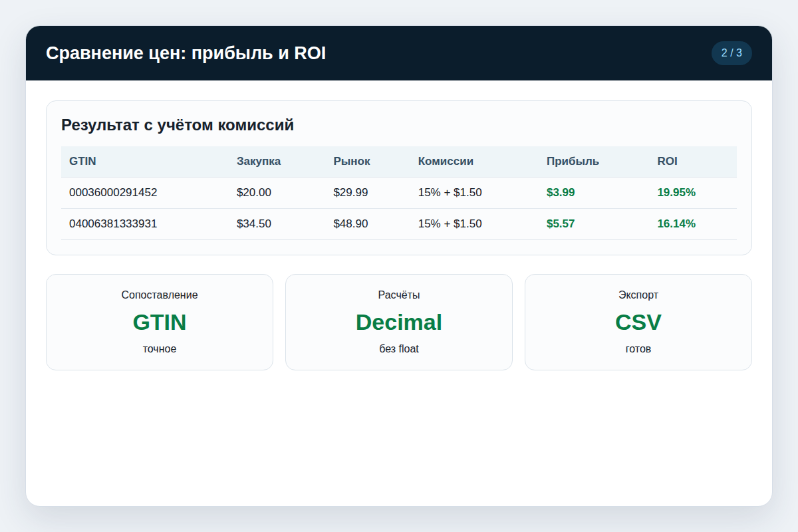The image size is (798, 532).
Task: Click the ROI column header in the table
Action: 668,162
